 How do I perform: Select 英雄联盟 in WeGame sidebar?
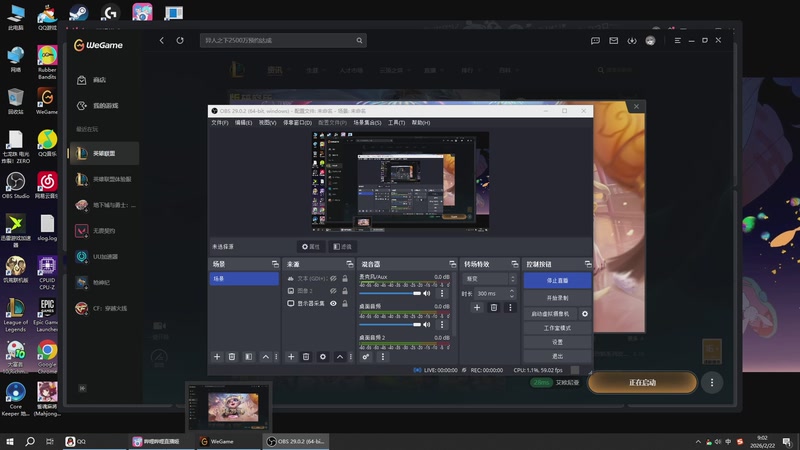104,154
